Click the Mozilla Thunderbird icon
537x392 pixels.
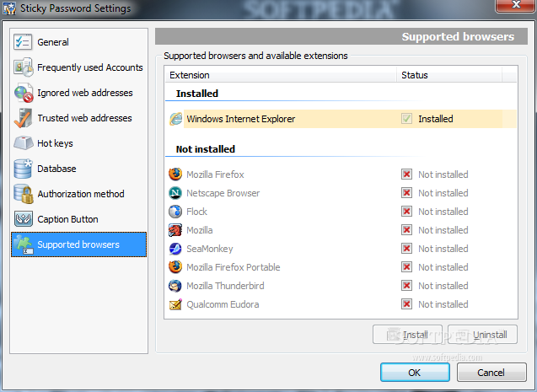[x=175, y=286]
